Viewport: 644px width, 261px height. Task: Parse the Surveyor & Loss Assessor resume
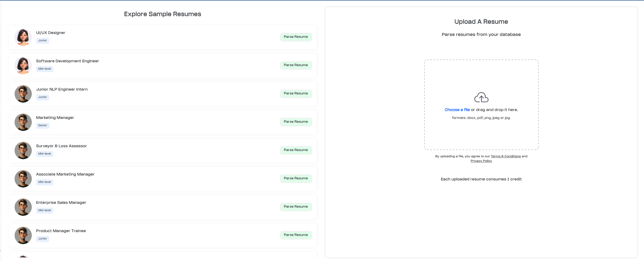296,150
